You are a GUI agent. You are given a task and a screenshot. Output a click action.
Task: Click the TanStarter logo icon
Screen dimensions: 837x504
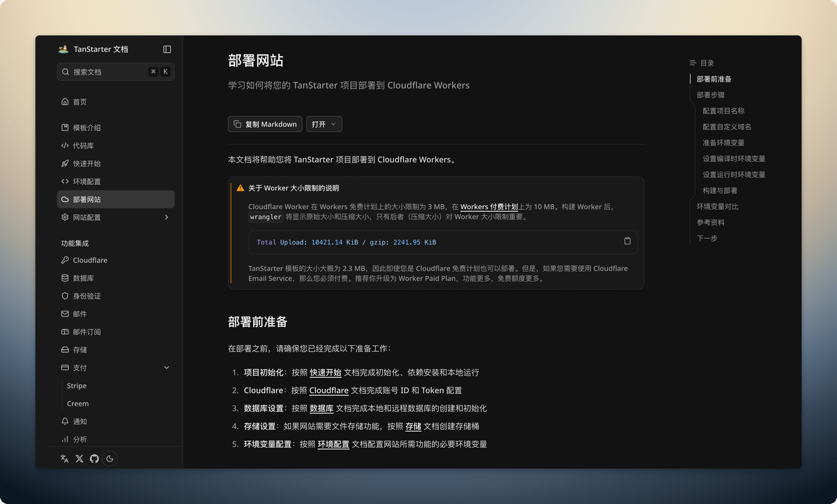click(63, 49)
